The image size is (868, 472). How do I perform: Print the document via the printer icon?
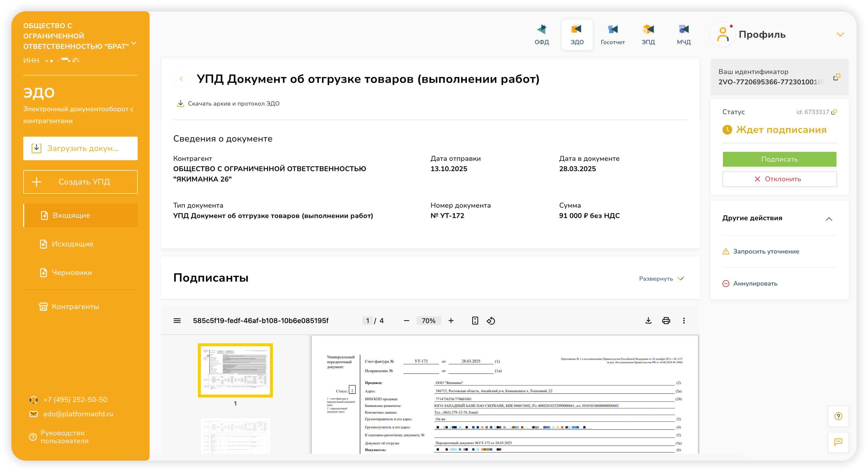pos(666,321)
